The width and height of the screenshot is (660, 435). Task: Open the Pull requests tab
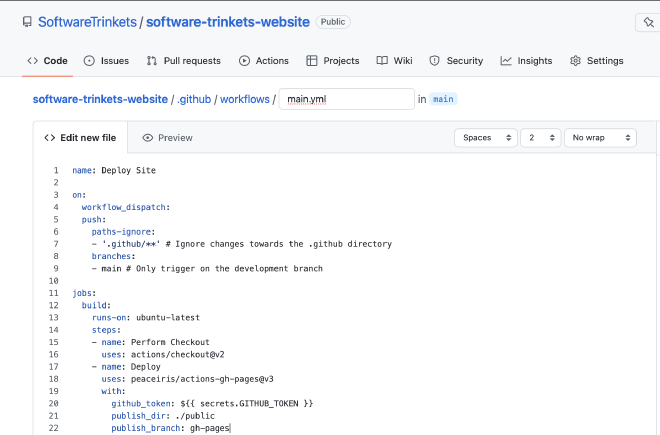pos(183,61)
